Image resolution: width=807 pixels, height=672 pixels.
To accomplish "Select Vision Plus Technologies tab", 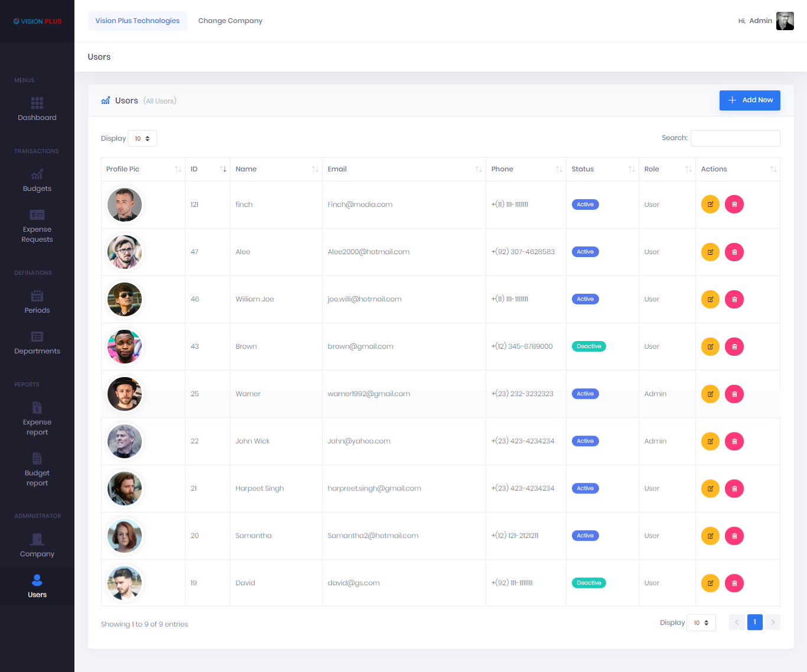I will (137, 21).
